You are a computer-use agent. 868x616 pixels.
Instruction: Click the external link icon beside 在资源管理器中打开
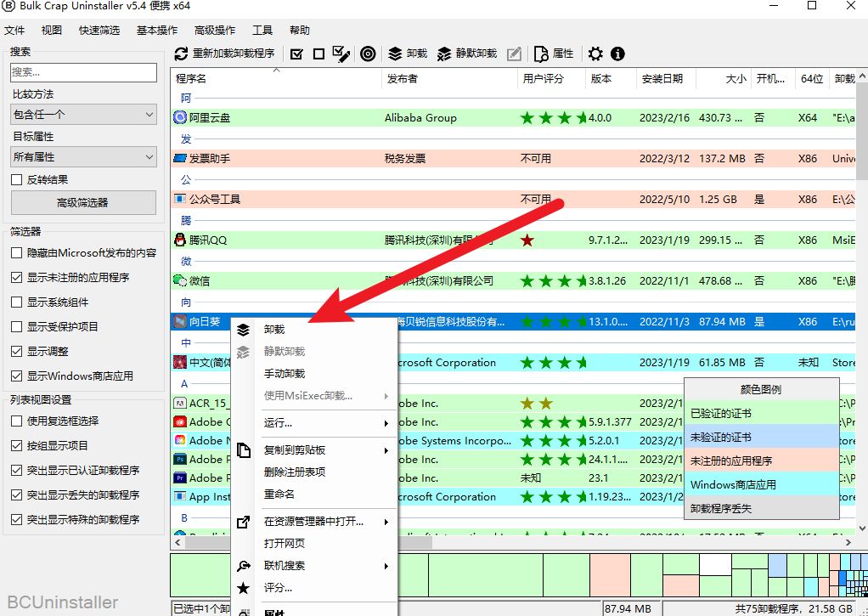point(243,522)
